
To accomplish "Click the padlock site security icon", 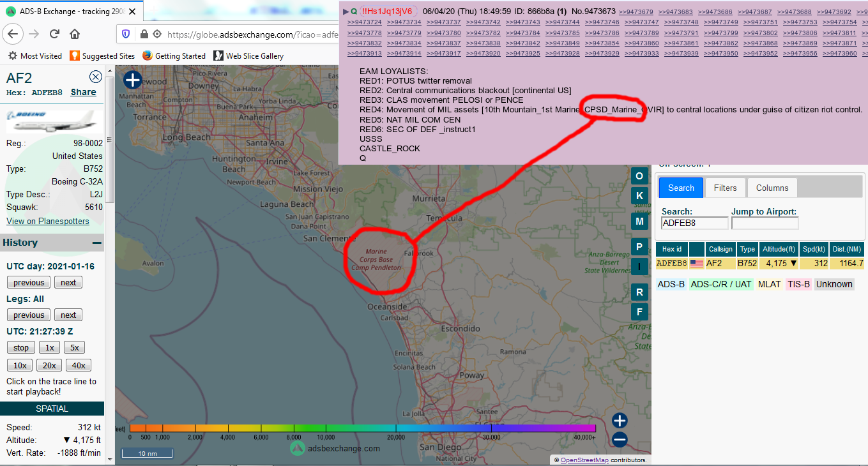I will [144, 34].
